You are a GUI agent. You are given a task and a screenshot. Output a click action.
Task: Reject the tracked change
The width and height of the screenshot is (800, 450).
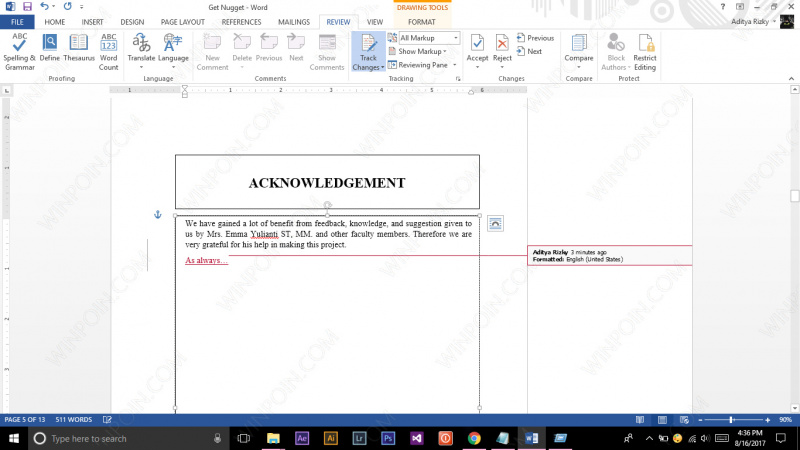click(502, 52)
